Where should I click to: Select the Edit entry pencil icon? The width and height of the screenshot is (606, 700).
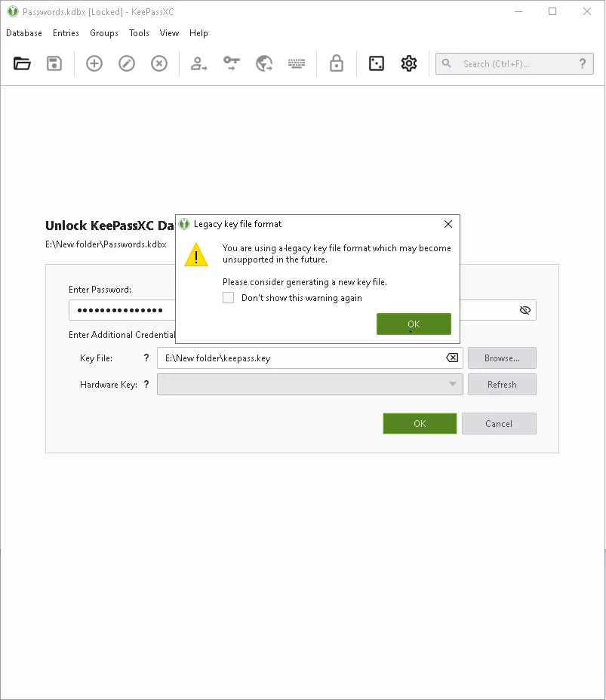click(x=126, y=63)
